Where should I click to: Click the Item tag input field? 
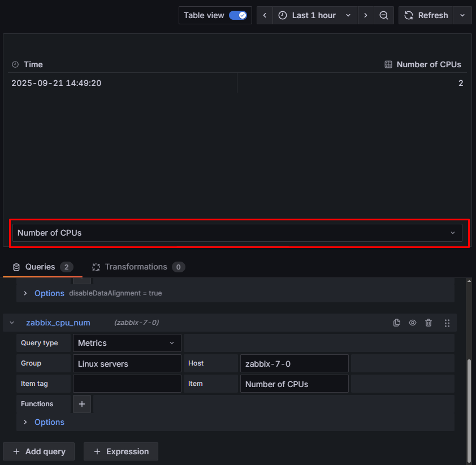(x=127, y=384)
